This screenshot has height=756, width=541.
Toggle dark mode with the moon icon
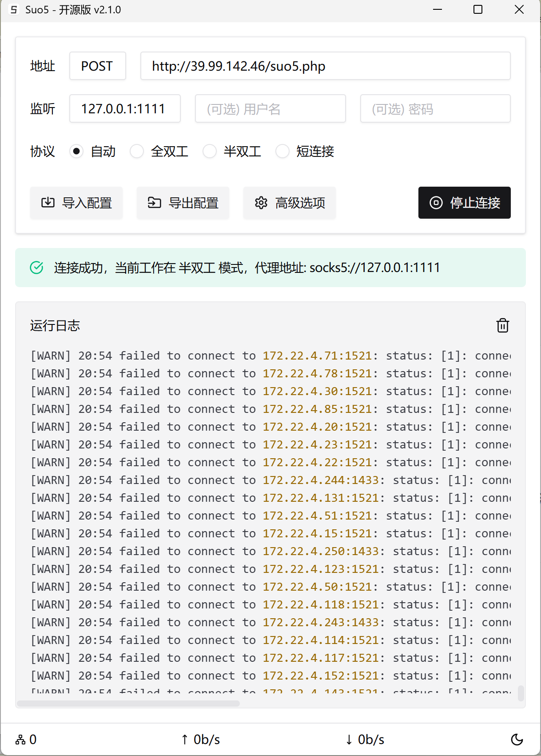517,740
